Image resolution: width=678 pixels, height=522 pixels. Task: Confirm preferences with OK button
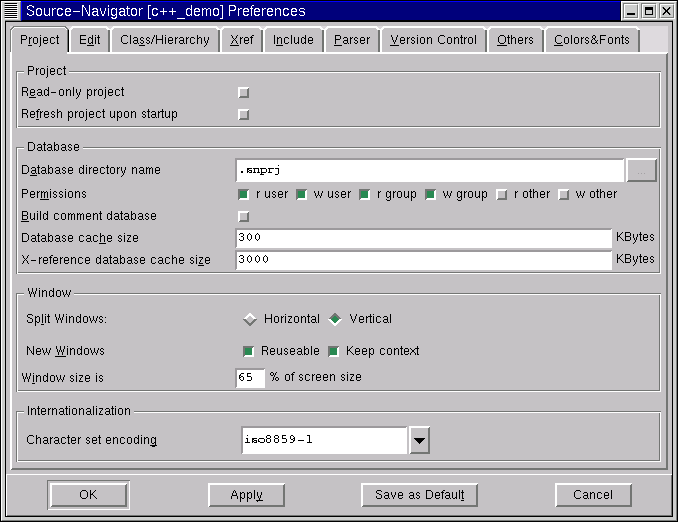tap(88, 495)
